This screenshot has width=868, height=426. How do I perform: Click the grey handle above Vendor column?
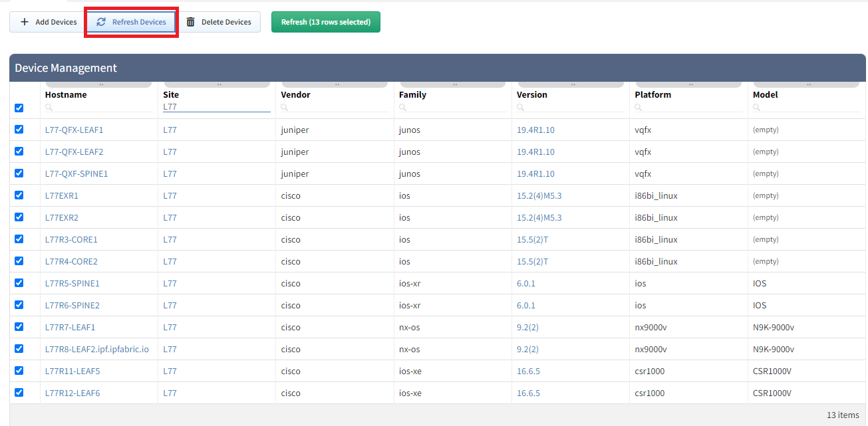point(335,84)
